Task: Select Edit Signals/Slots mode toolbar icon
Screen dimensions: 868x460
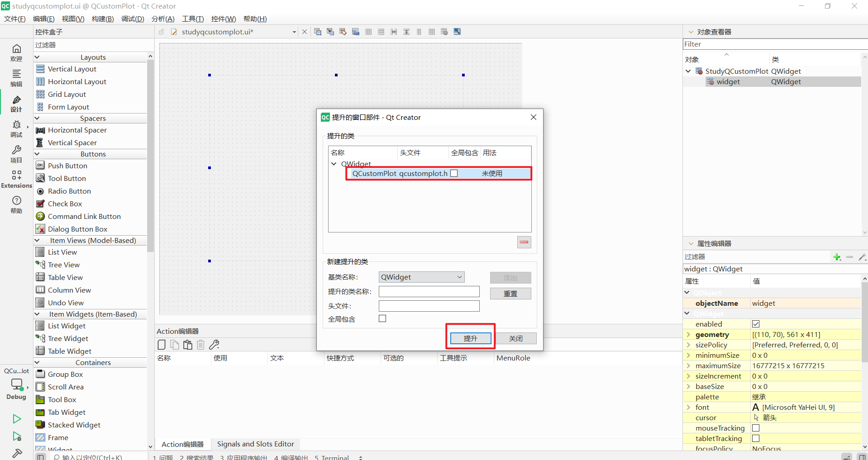Action: point(330,32)
